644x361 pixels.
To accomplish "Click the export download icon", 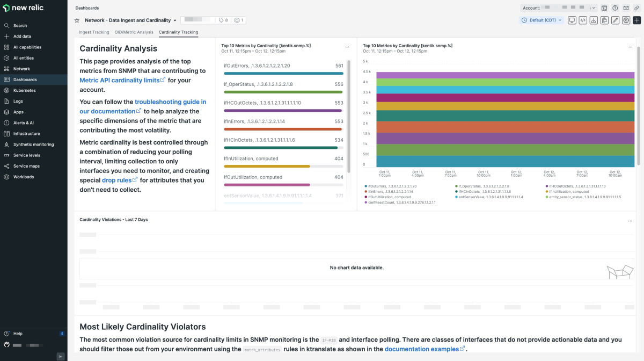I will click(594, 20).
